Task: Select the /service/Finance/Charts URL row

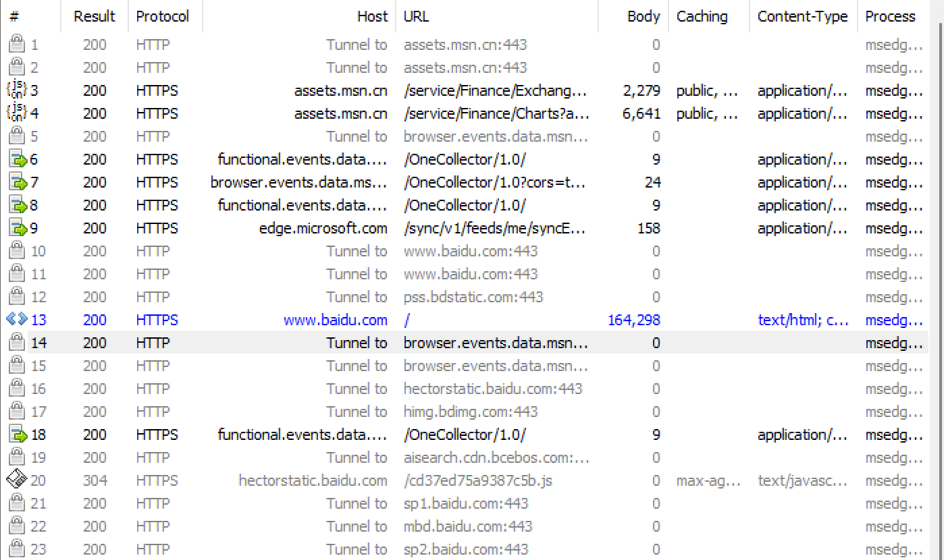Action: (496, 114)
